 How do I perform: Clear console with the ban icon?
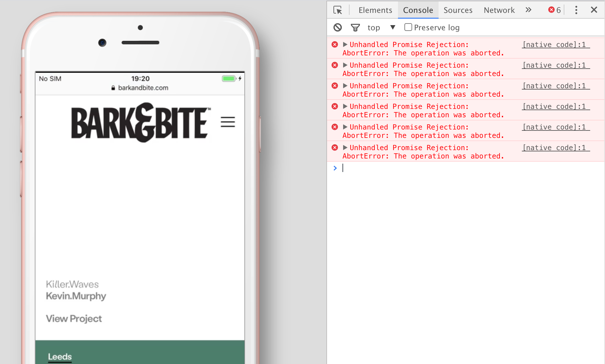point(338,27)
